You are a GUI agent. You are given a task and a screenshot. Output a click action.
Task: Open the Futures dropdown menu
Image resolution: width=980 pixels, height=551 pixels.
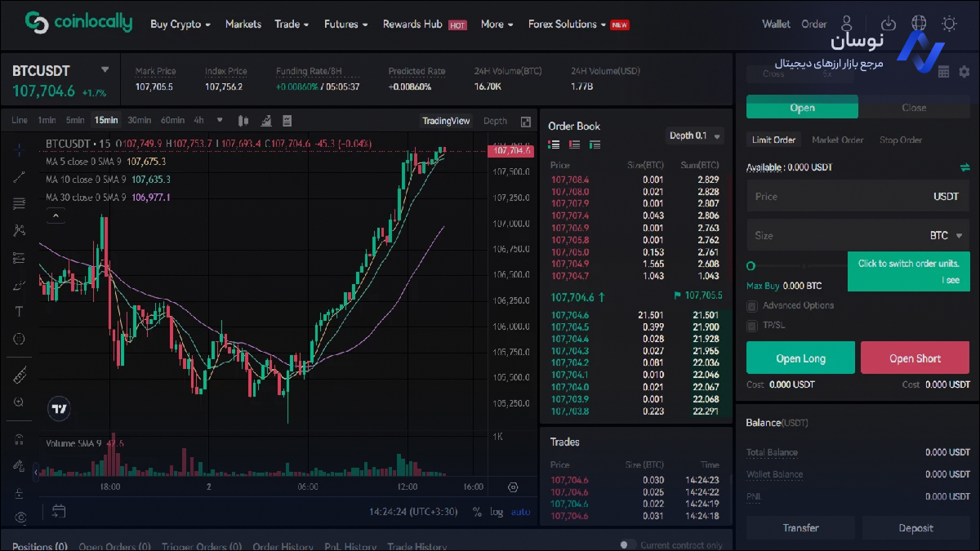tap(345, 24)
